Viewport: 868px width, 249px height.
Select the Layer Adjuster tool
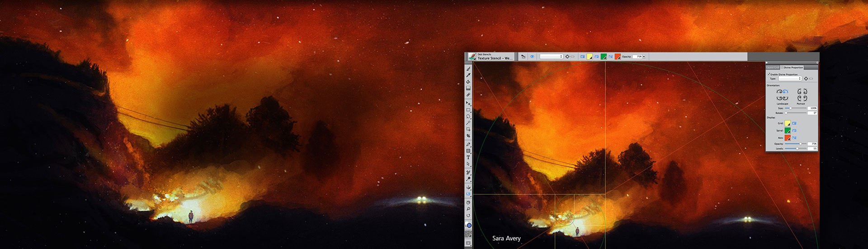(468, 104)
